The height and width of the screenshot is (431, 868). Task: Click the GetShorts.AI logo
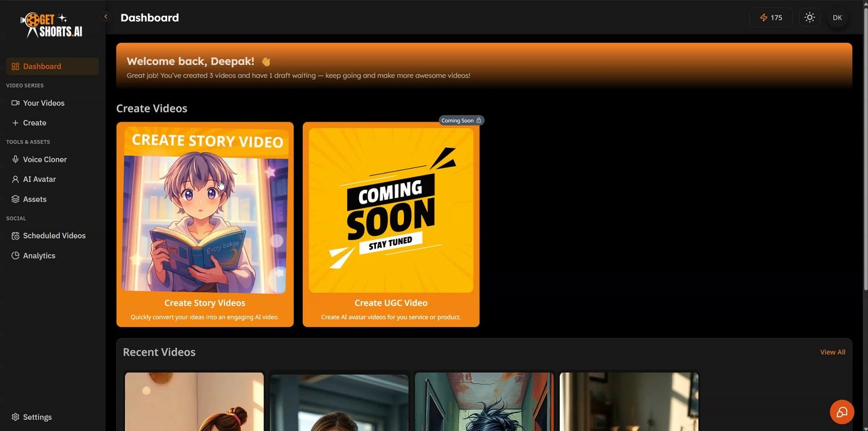(51, 25)
